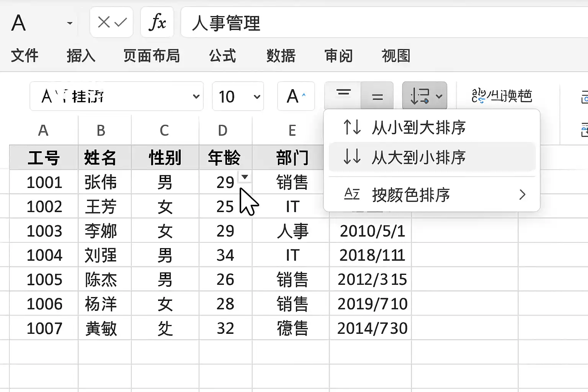Open the 数据 ribbon tab
Screen dimensions: 588x392
281,56
